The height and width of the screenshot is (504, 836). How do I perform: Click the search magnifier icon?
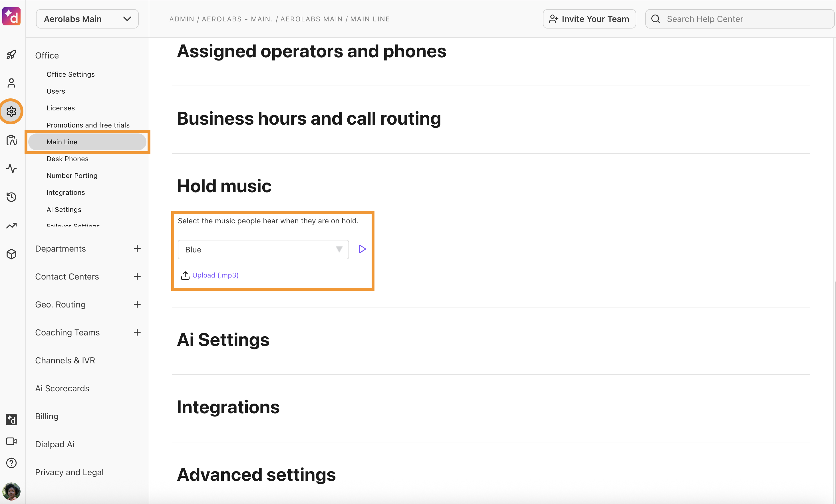tap(656, 19)
